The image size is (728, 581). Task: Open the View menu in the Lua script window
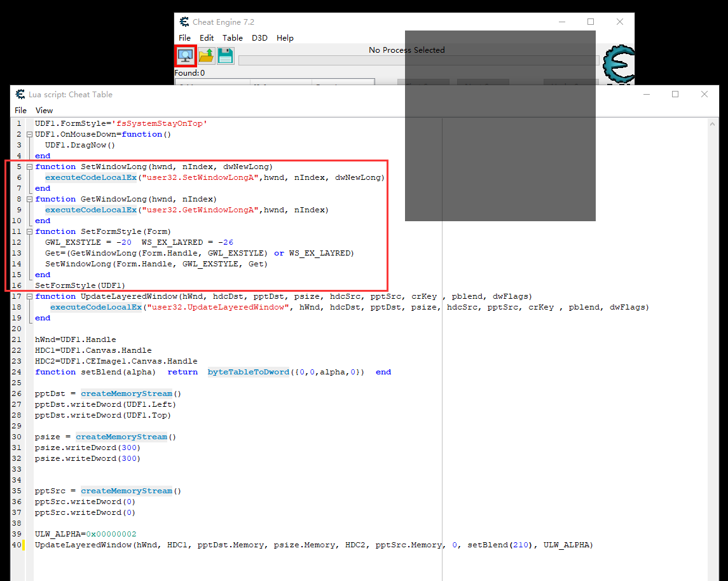45,110
